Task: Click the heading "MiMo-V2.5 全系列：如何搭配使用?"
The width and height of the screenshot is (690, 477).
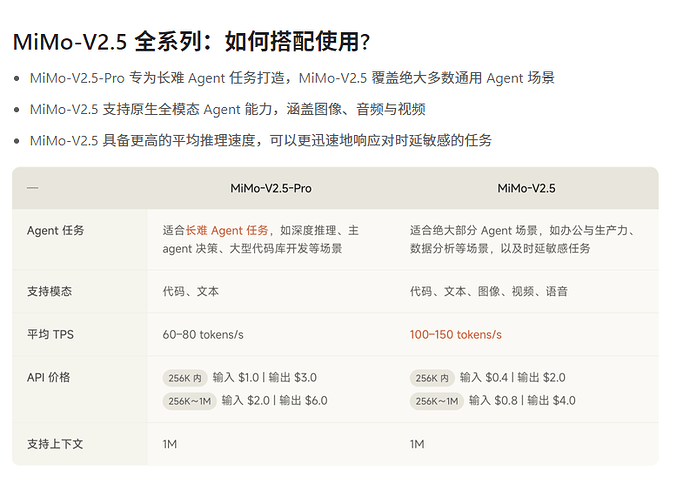Action: pos(191,42)
